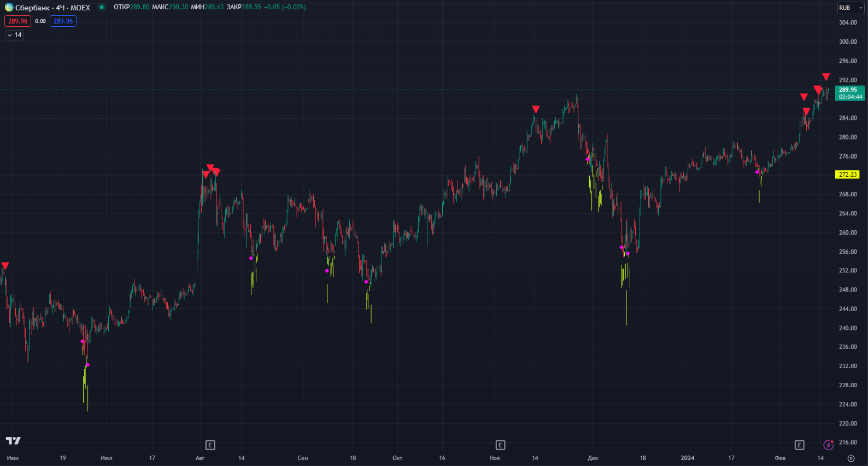
Task: Select the green 289.95 current price label
Action: coord(850,93)
